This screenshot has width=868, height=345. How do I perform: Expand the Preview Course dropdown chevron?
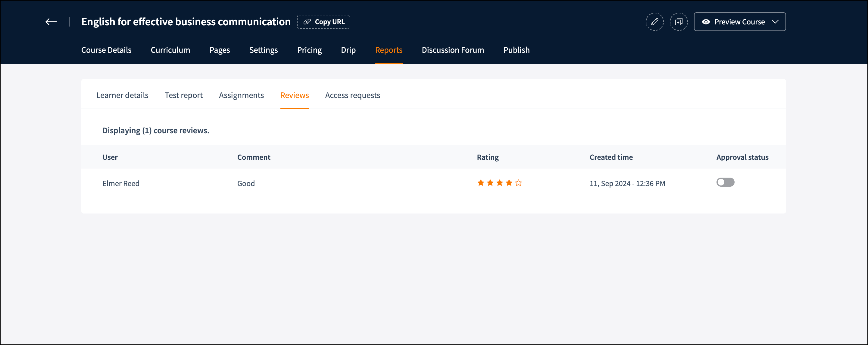point(775,22)
